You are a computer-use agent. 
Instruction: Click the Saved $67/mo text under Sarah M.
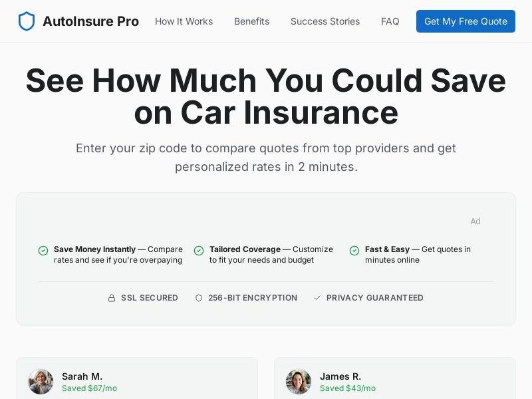pyautogui.click(x=89, y=388)
